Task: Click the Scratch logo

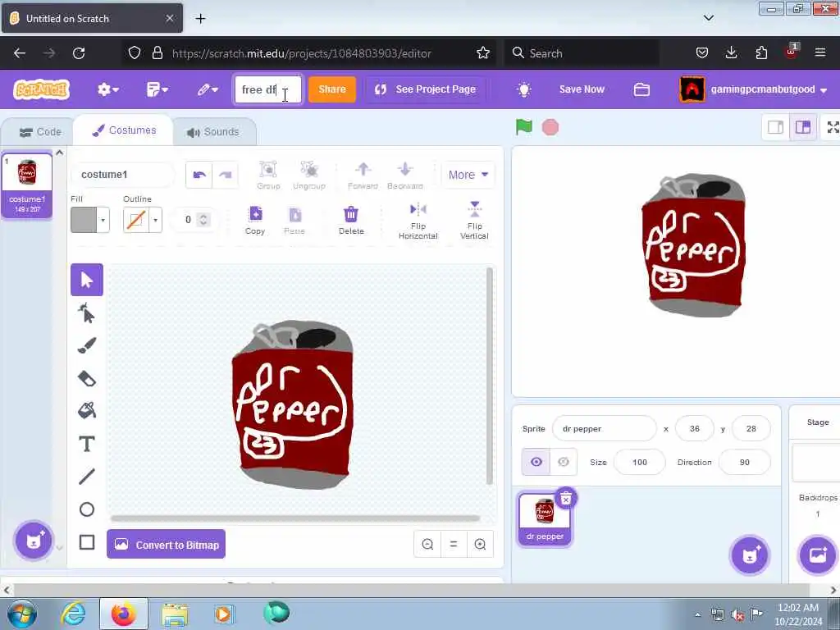Action: [41, 89]
